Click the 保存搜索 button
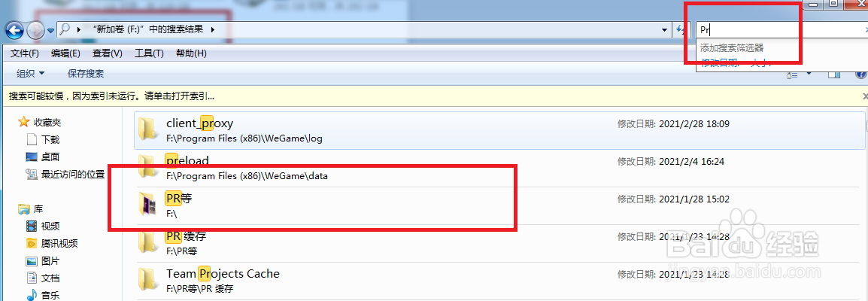Image resolution: width=868 pixels, height=301 pixels. [x=85, y=74]
